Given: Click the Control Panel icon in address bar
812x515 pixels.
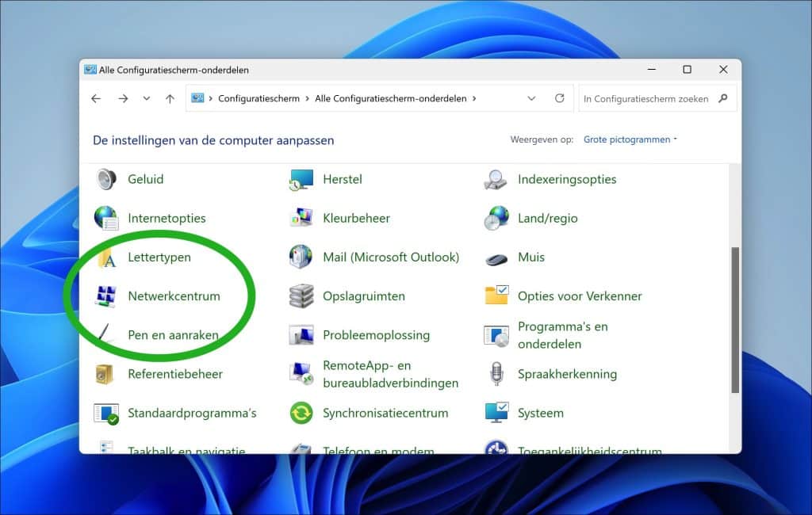Looking at the screenshot, I should tap(197, 98).
